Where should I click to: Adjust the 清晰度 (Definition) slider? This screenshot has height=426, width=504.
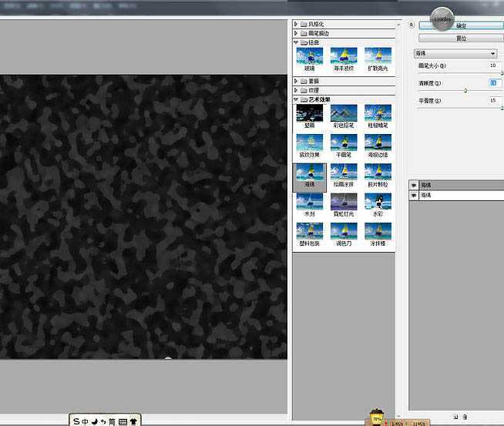click(465, 91)
